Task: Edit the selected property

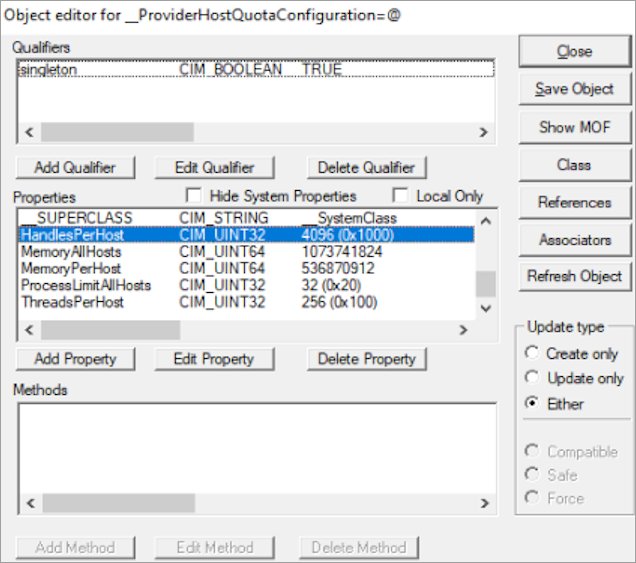Action: pyautogui.click(x=215, y=359)
